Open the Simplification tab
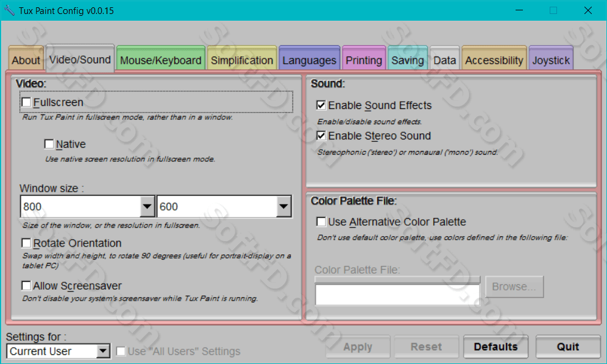This screenshot has height=364, width=607. point(242,59)
